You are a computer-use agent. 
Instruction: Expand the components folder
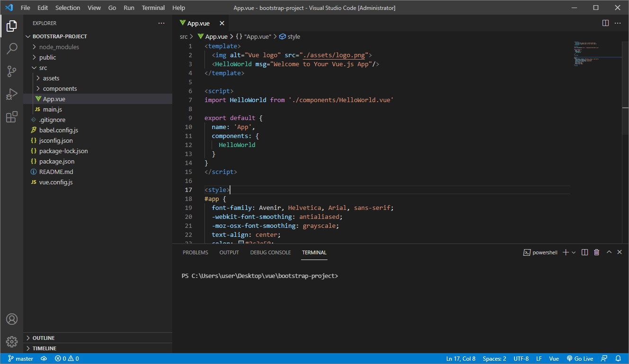click(x=97, y=88)
